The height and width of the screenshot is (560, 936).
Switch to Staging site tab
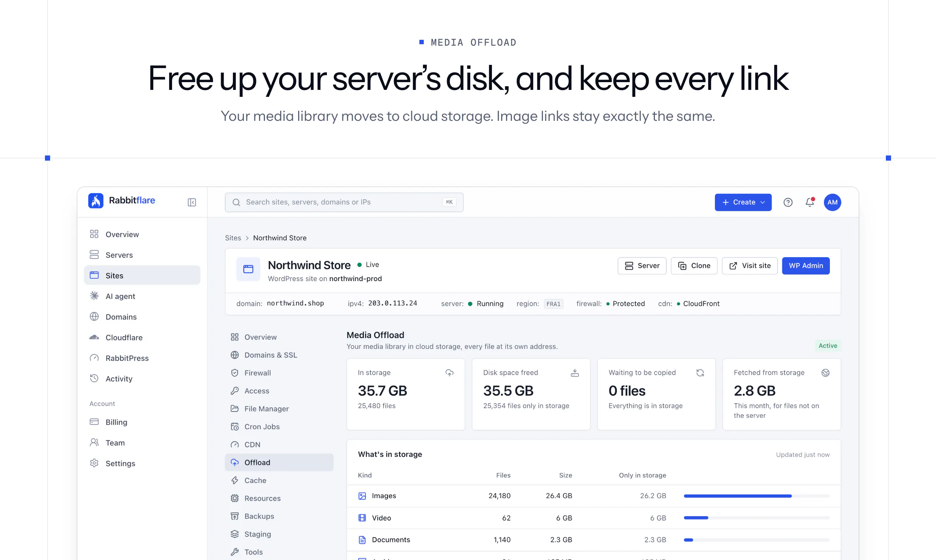point(279,534)
